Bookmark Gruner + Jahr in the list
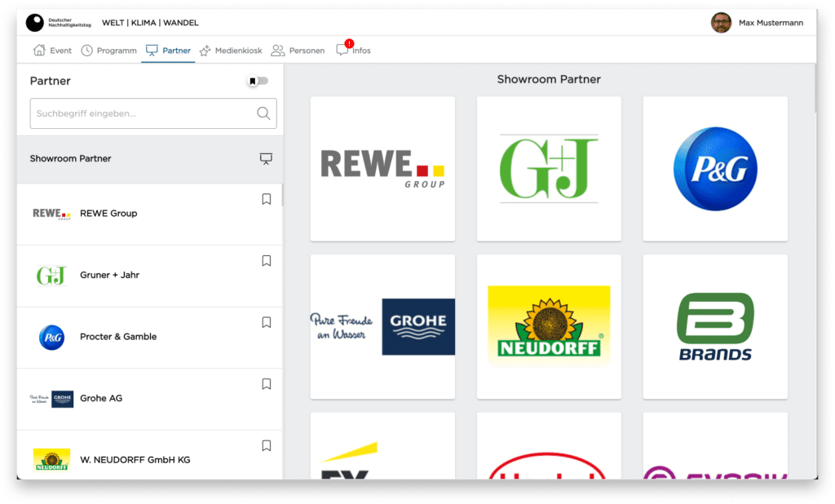The width and height of the screenshot is (835, 504). [266, 260]
